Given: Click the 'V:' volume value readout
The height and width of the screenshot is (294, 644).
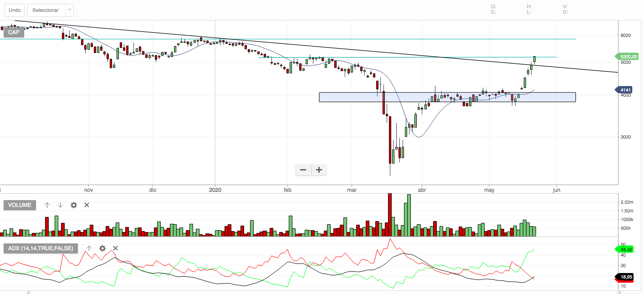Looking at the screenshot, I should [565, 6].
